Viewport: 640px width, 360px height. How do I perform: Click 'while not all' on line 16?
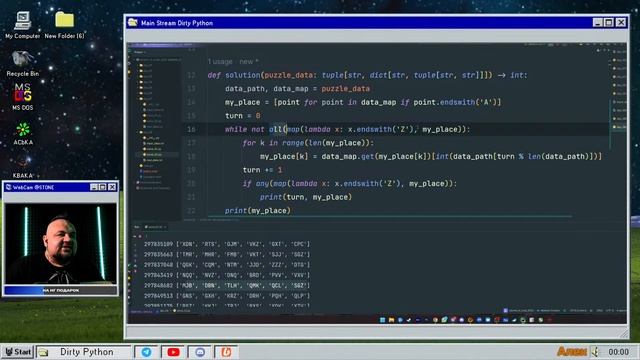[254, 129]
